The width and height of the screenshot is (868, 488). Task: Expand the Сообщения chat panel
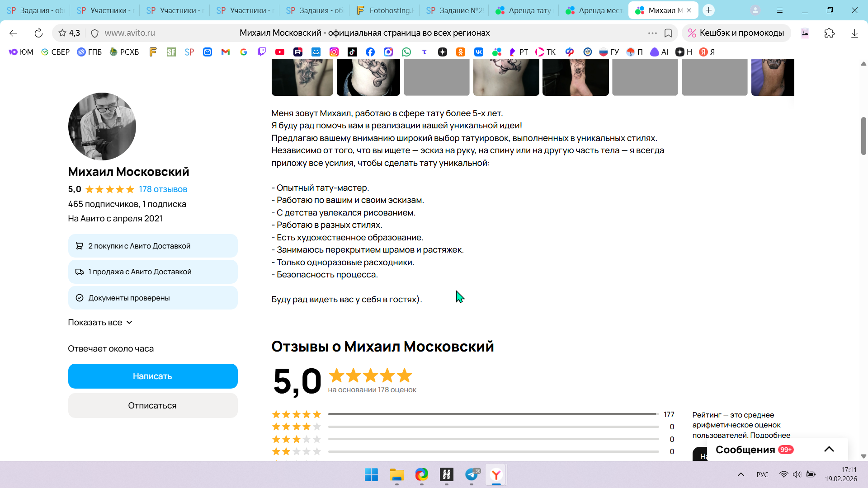(829, 449)
